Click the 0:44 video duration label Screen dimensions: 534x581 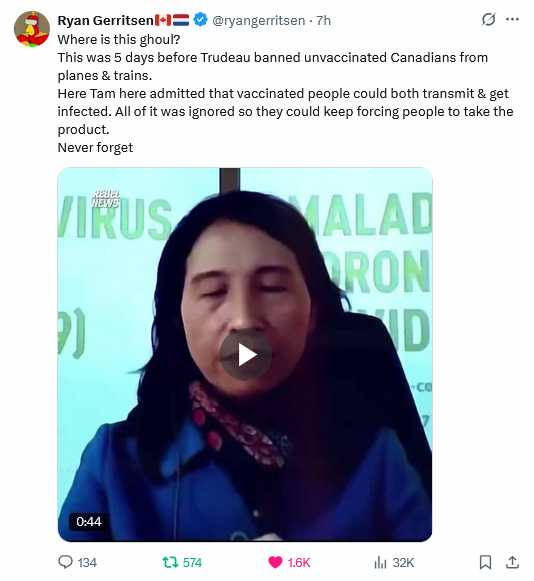[x=89, y=522]
